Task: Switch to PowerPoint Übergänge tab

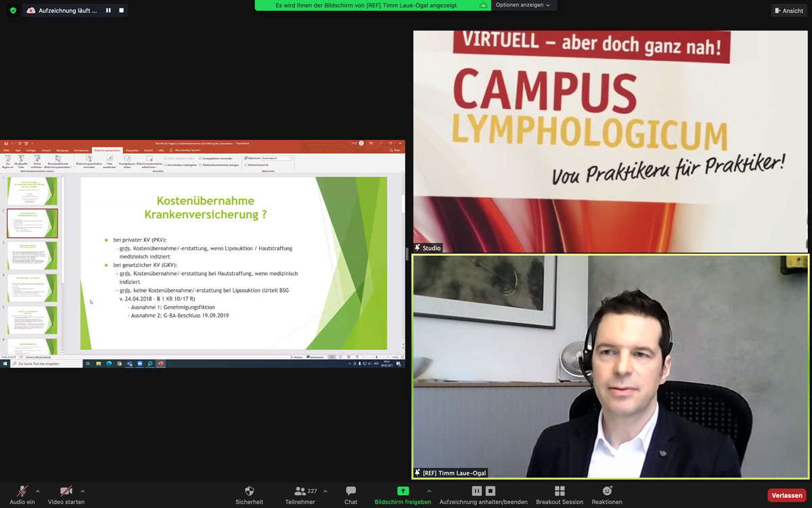Action: click(62, 150)
